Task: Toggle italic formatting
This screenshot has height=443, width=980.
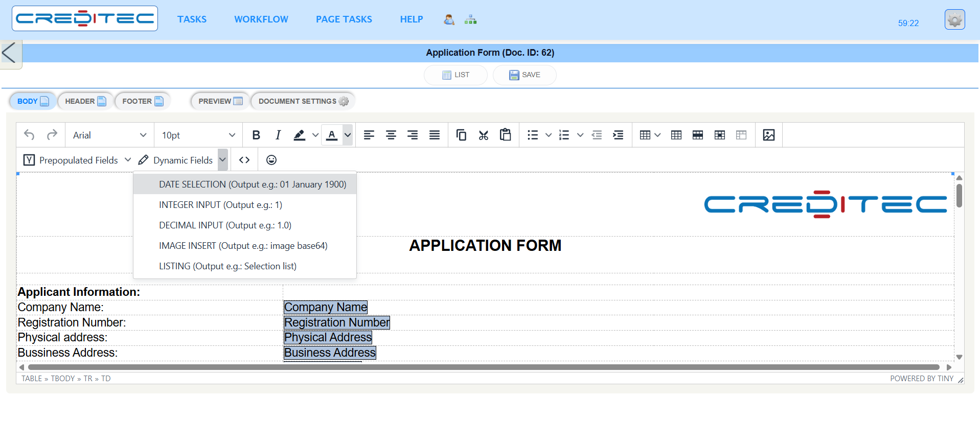Action: [x=278, y=135]
